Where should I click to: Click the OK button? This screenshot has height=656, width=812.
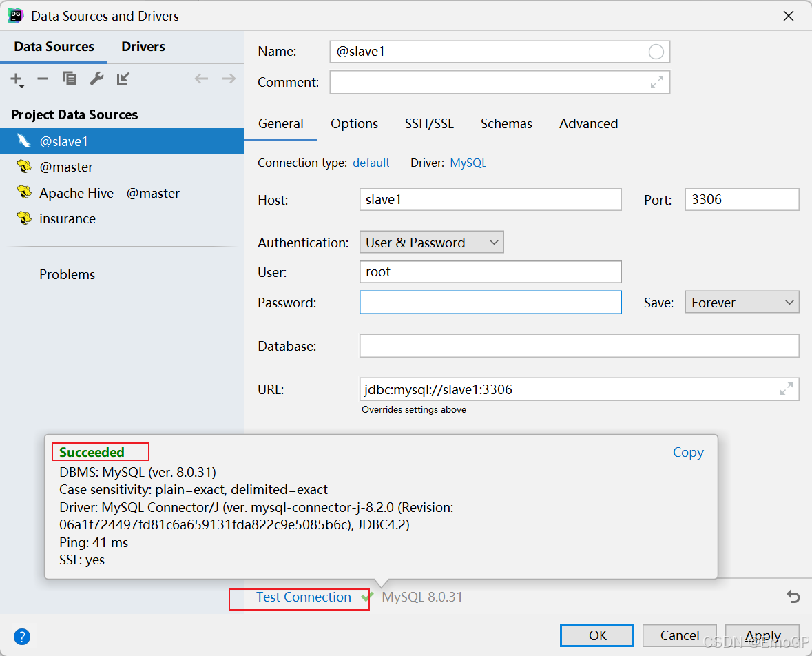(x=597, y=636)
